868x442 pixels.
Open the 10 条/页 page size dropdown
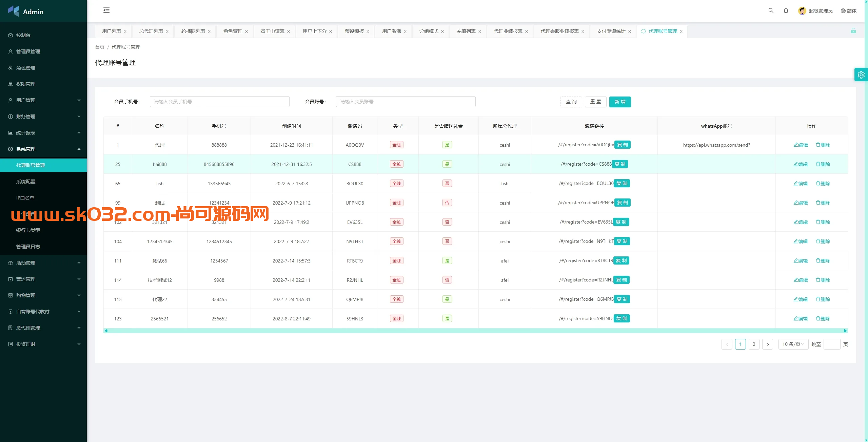pos(793,344)
